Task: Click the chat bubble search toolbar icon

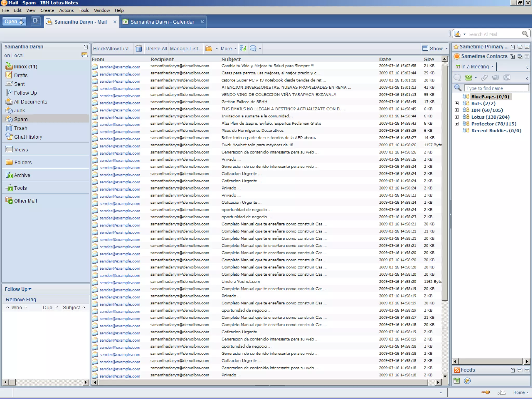Action: (x=253, y=48)
